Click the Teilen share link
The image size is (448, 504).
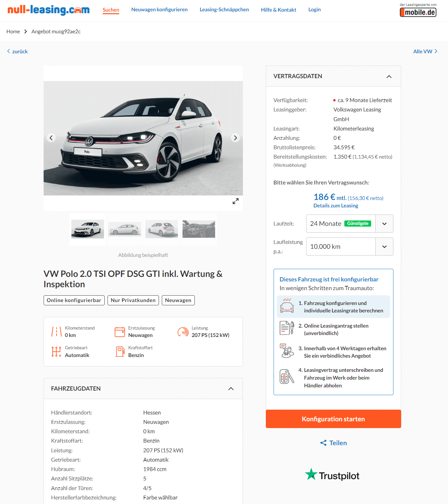[333, 443]
